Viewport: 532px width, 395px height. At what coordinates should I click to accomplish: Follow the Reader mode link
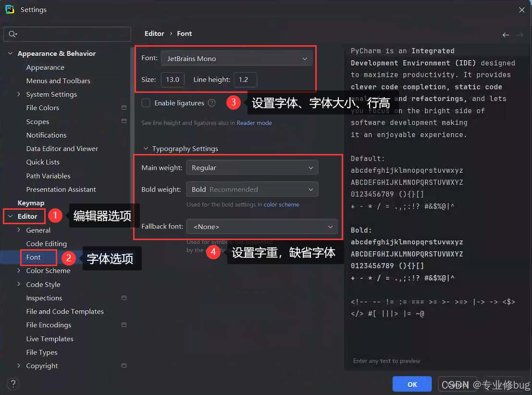[x=254, y=123]
